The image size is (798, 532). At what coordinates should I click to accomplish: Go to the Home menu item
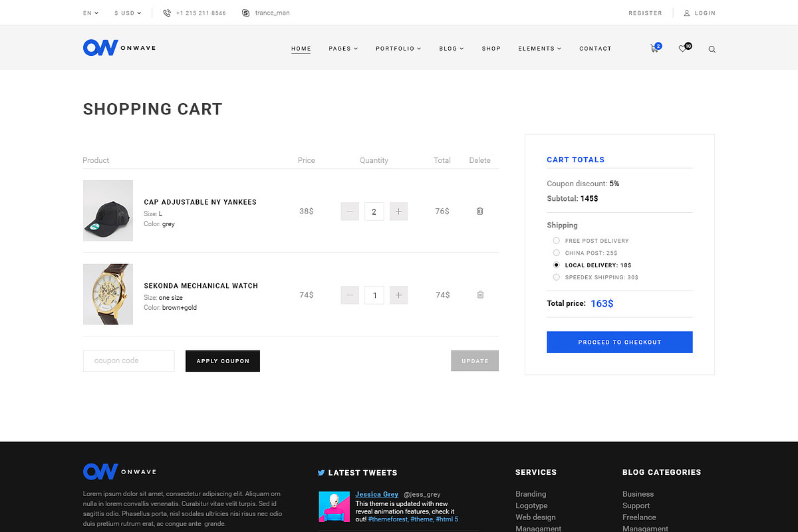tap(301, 49)
